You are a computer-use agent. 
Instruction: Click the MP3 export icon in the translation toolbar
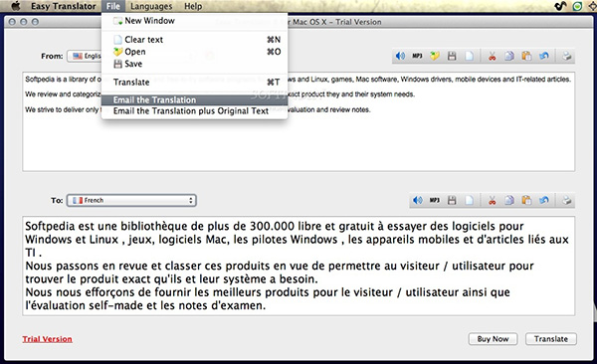click(435, 200)
